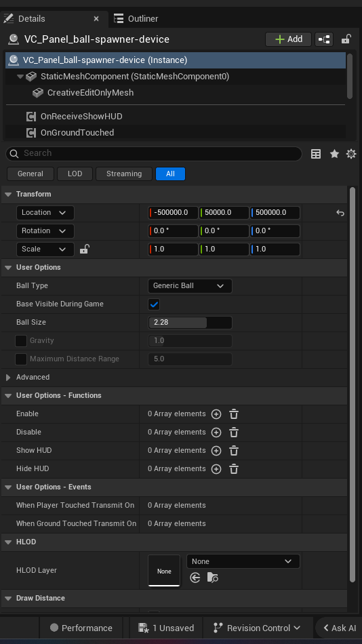Enable the Maximum Distance Range checkbox
The image size is (362, 644).
point(21,359)
